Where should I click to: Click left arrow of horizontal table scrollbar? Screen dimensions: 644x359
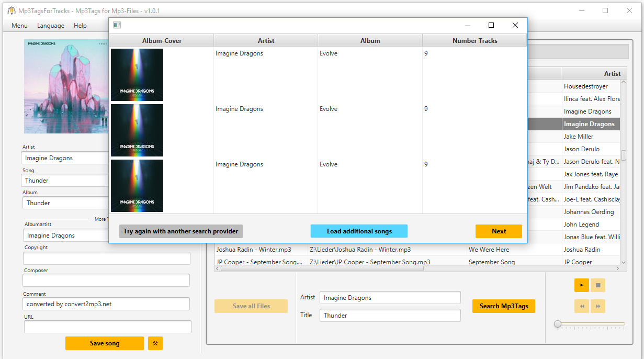point(218,268)
